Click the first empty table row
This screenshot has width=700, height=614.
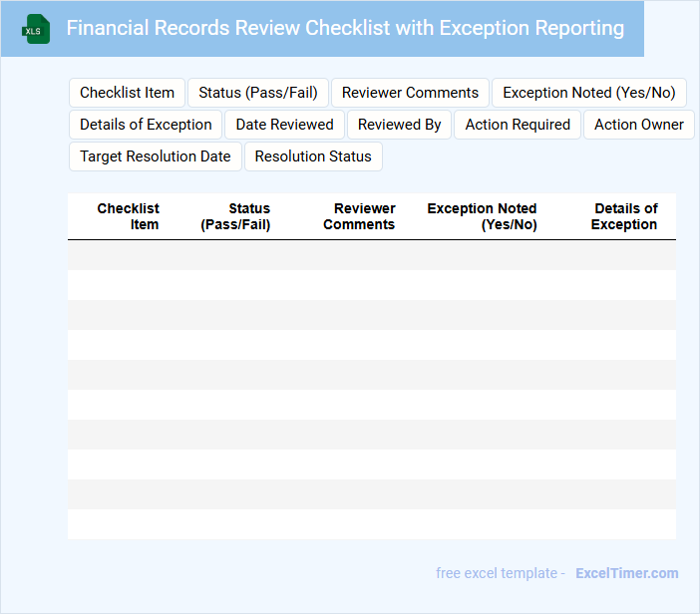tap(371, 255)
